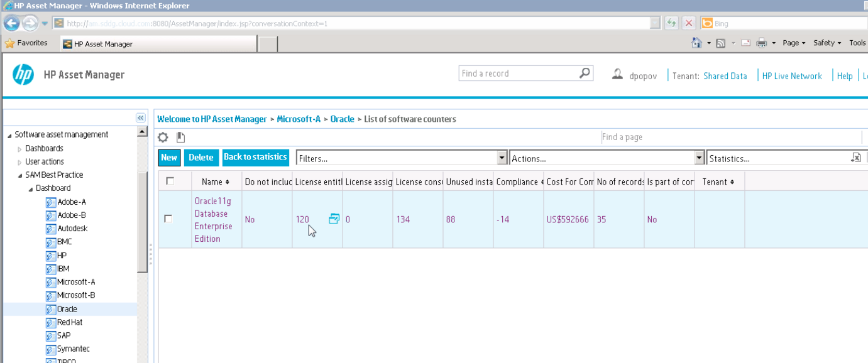Click the Microsoft-B dashboard icon
Viewport: 868px width, 363px height.
[x=51, y=295]
